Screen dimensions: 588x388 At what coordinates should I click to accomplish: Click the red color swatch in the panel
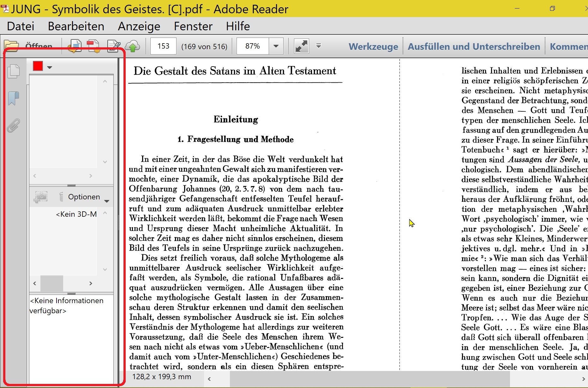[38, 66]
